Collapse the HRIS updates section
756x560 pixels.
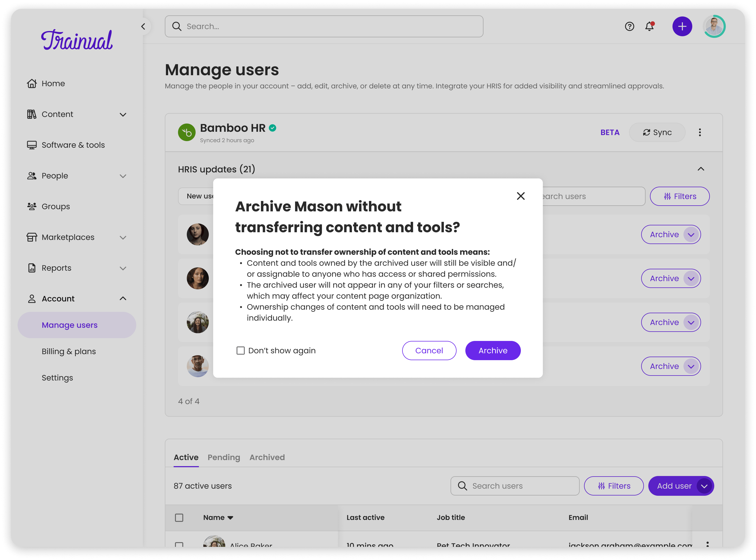701,169
